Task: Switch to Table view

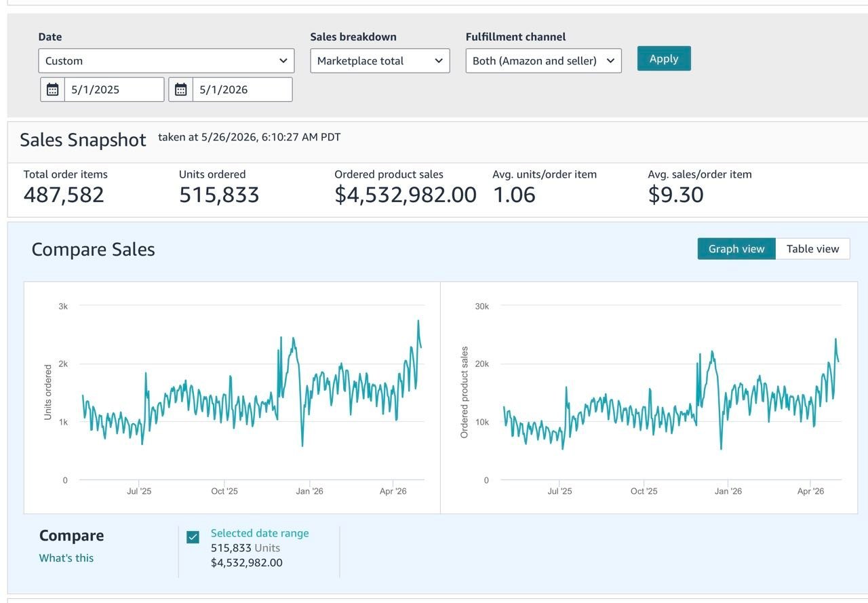Action: (x=812, y=249)
